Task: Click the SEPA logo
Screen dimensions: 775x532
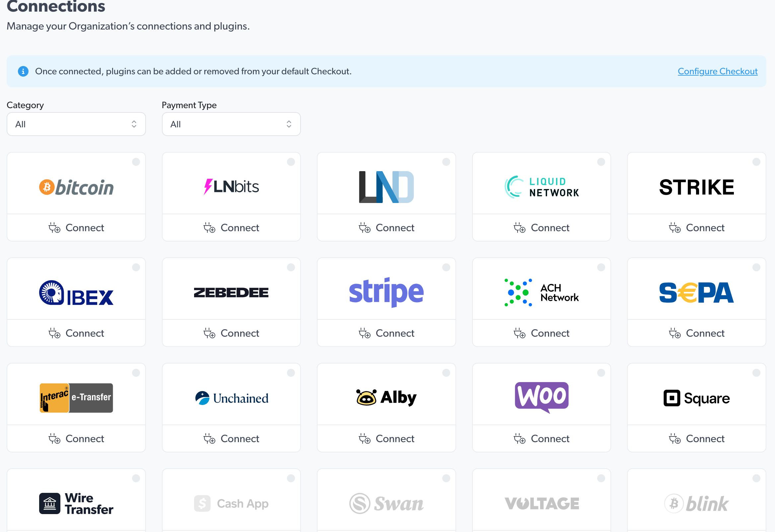Action: coord(697,292)
